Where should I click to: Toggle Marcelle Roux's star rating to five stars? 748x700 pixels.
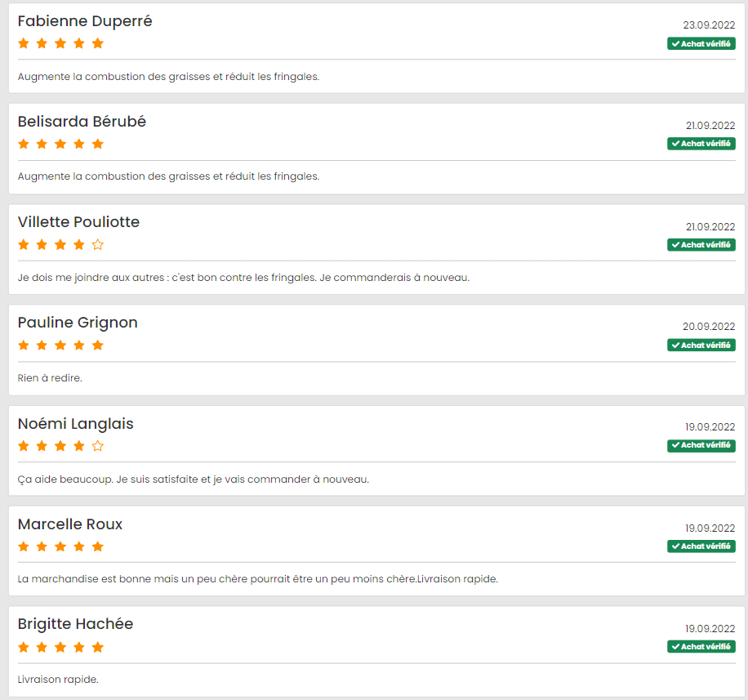[99, 546]
